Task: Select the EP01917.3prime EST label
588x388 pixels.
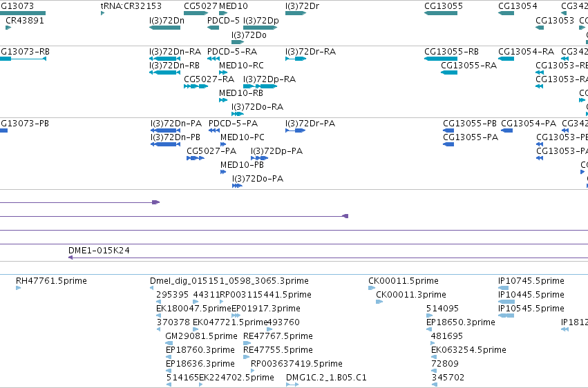Action: point(266,309)
